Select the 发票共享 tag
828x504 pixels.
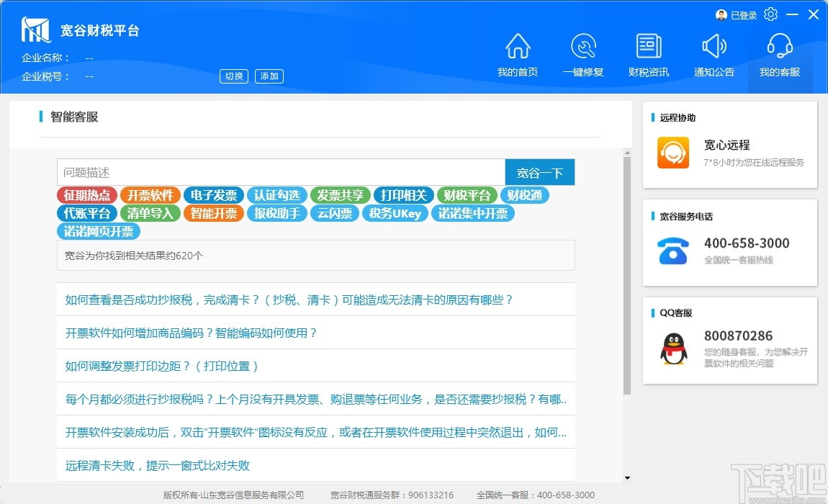pyautogui.click(x=341, y=195)
